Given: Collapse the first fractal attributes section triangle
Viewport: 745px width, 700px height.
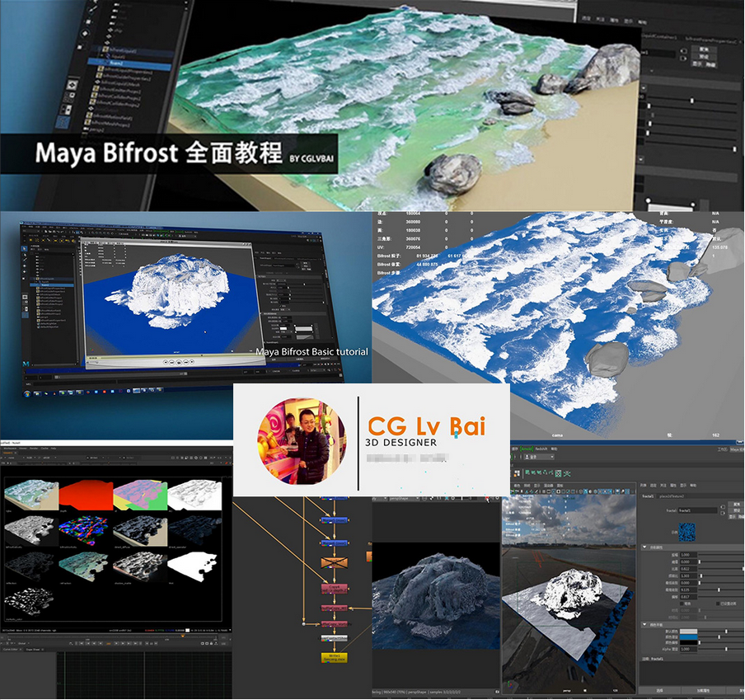Looking at the screenshot, I should pos(644,547).
